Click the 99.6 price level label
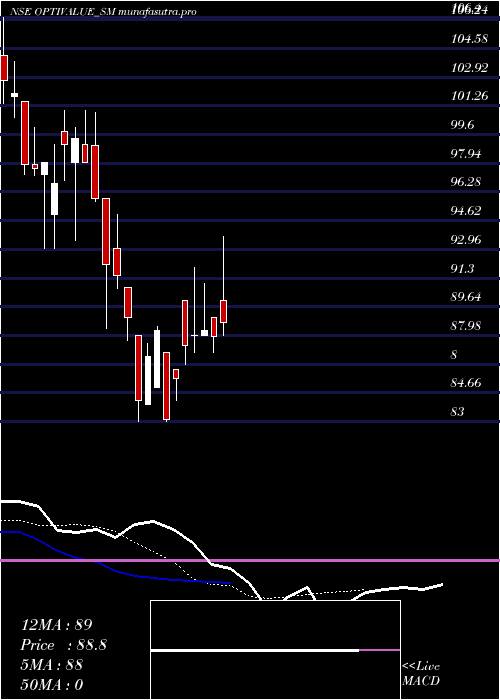Image resolution: width=500 pixels, height=700 pixels. coord(462,125)
